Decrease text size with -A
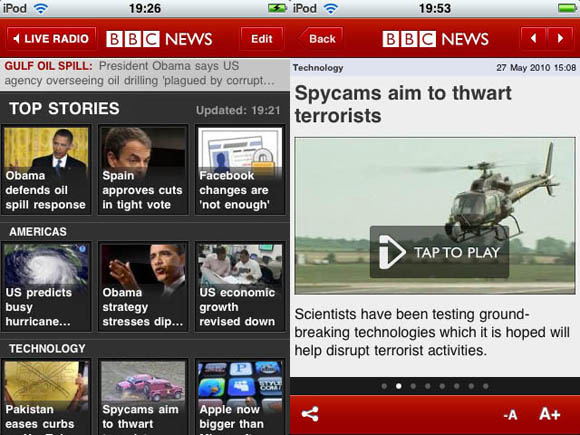580x435 pixels. (x=510, y=415)
